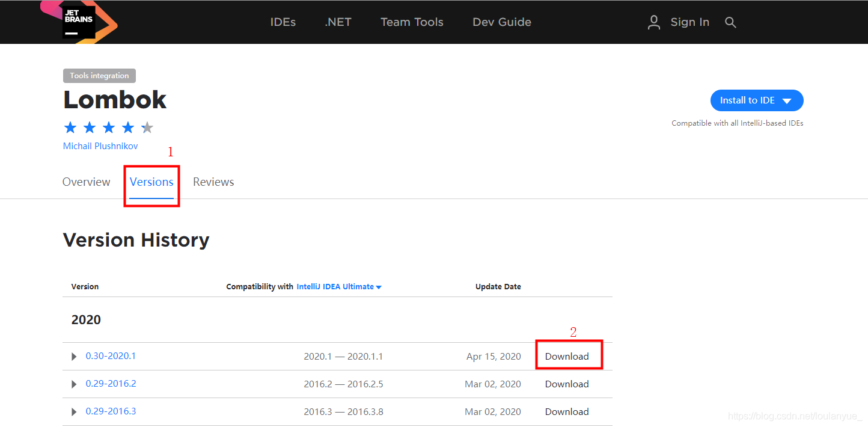868x427 pixels.
Task: Click the Install to IDE button
Action: [757, 100]
